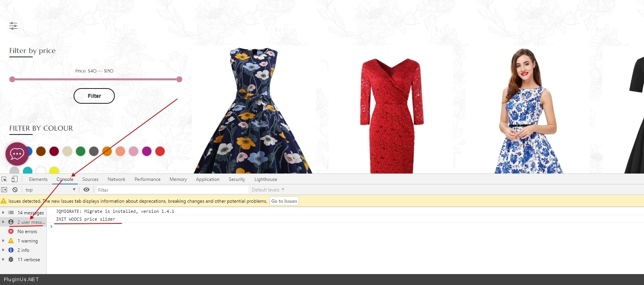Expand the 11 verbose group
The height and width of the screenshot is (285, 644).
[x=4, y=260]
